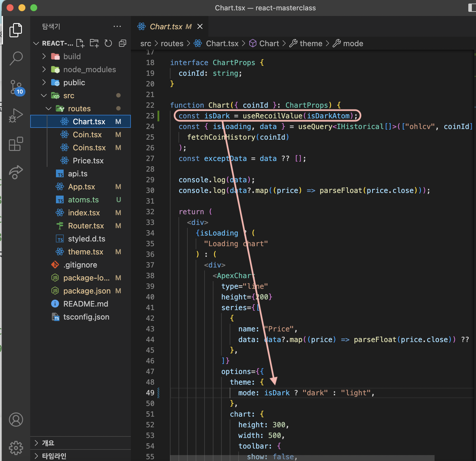
Task: Open Run and Debug view
Action: coord(16,116)
